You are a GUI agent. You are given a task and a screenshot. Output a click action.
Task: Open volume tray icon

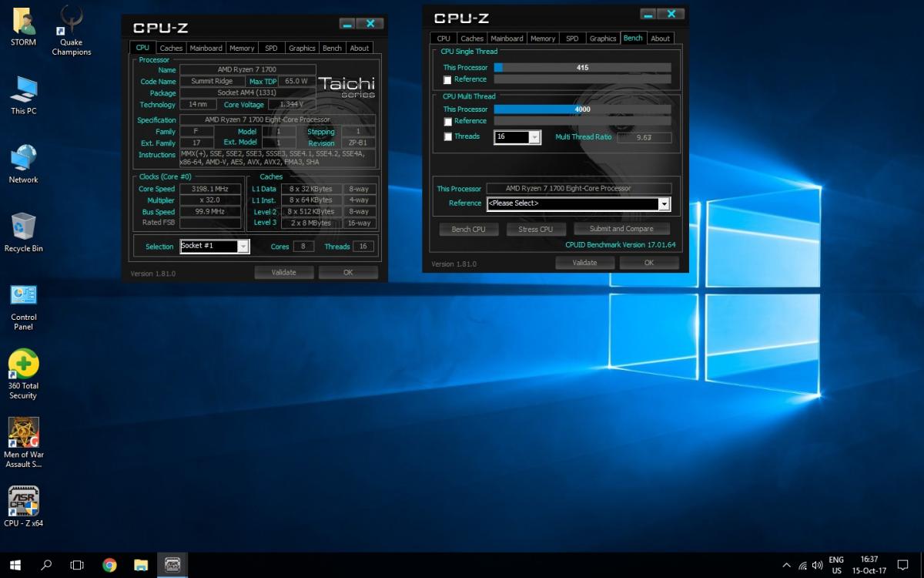[818, 565]
